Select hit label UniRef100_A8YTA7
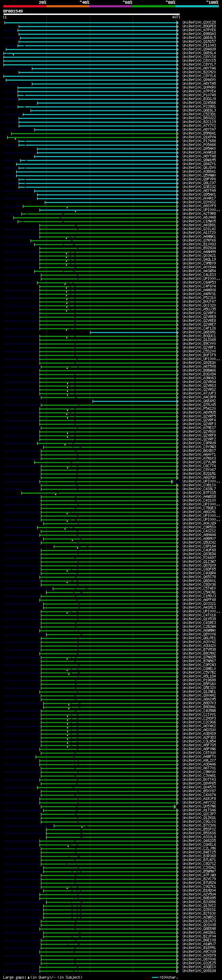 click(199, 129)
